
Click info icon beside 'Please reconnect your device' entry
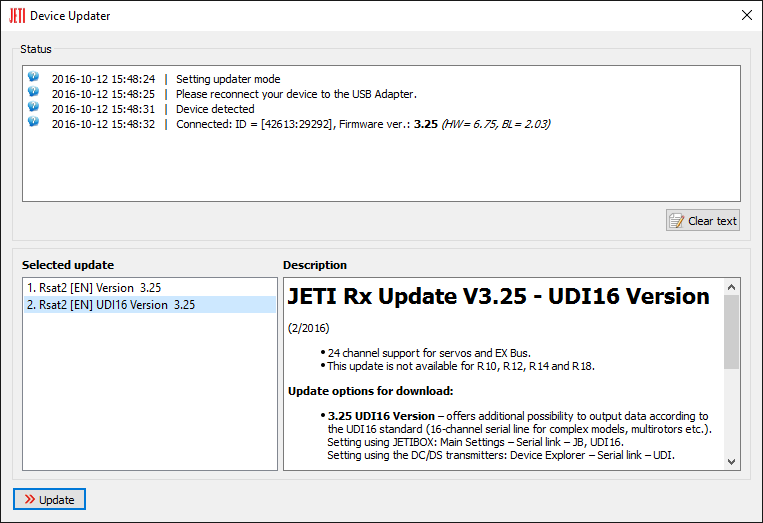(33, 91)
